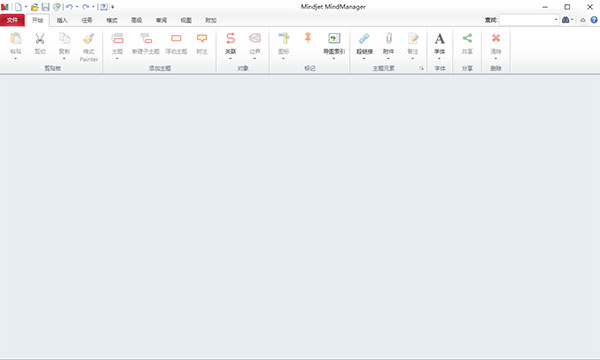This screenshot has width=600, height=360.
Task: Open the dropdown arrow beside the Undo button
Action: point(77,7)
